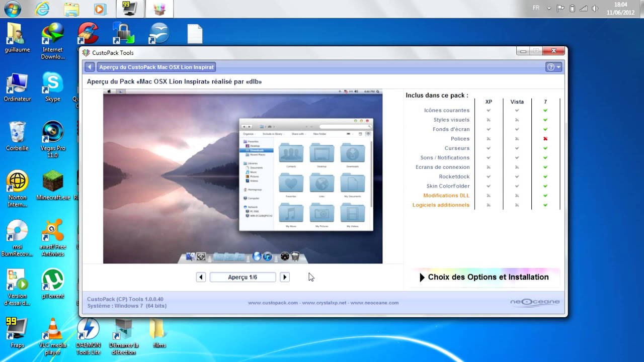Click the Vista column header

(x=517, y=102)
